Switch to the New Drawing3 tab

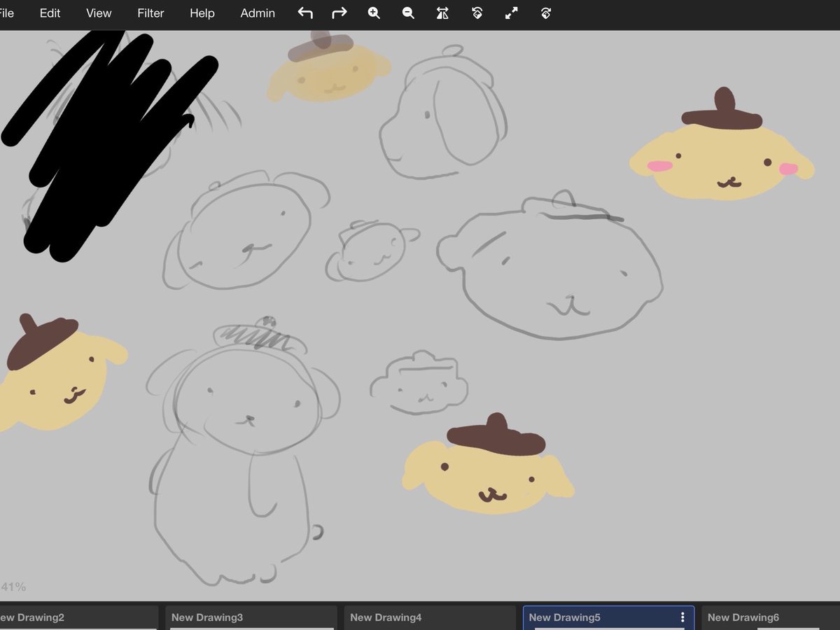click(x=251, y=617)
